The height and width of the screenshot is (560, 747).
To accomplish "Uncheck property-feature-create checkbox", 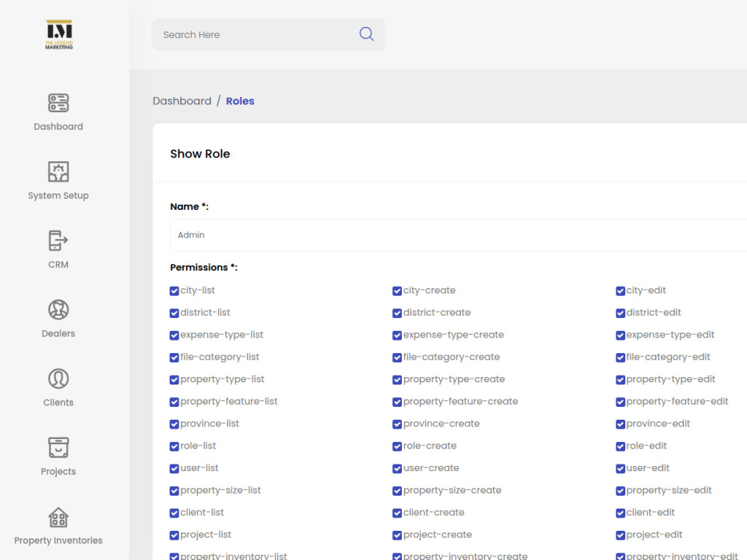I will click(397, 402).
